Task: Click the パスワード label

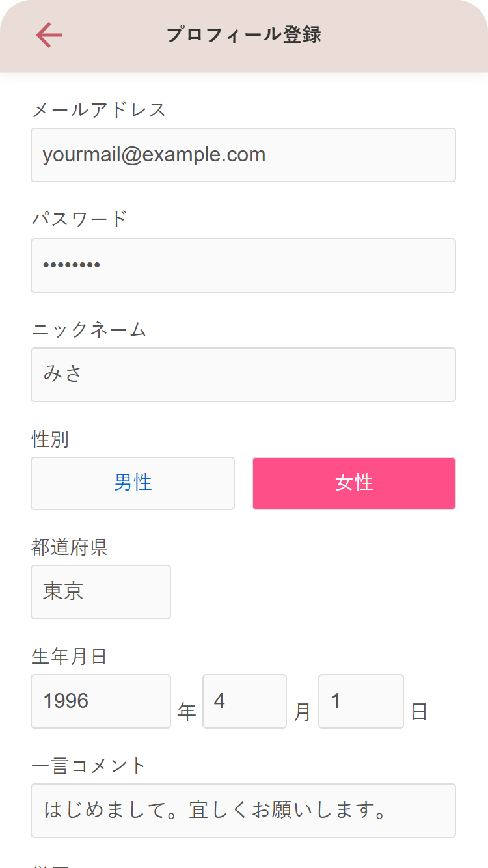Action: (x=79, y=219)
